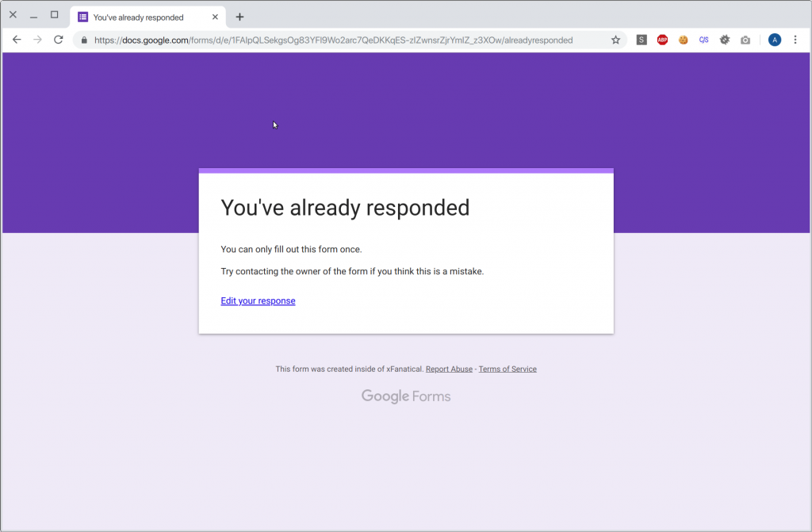Open the Adblock Plus extension
This screenshot has height=532, width=812.
click(x=662, y=40)
